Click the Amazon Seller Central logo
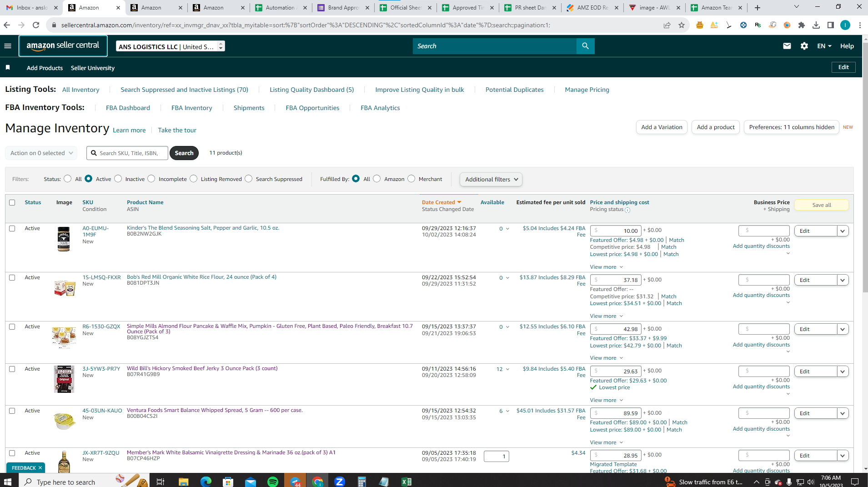 coord(63,46)
